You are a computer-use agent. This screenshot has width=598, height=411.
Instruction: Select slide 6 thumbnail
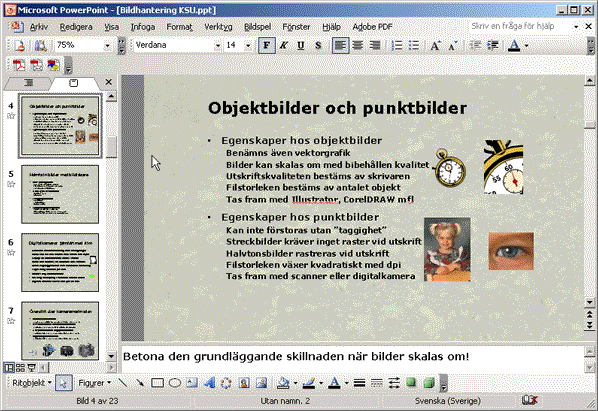pos(60,262)
